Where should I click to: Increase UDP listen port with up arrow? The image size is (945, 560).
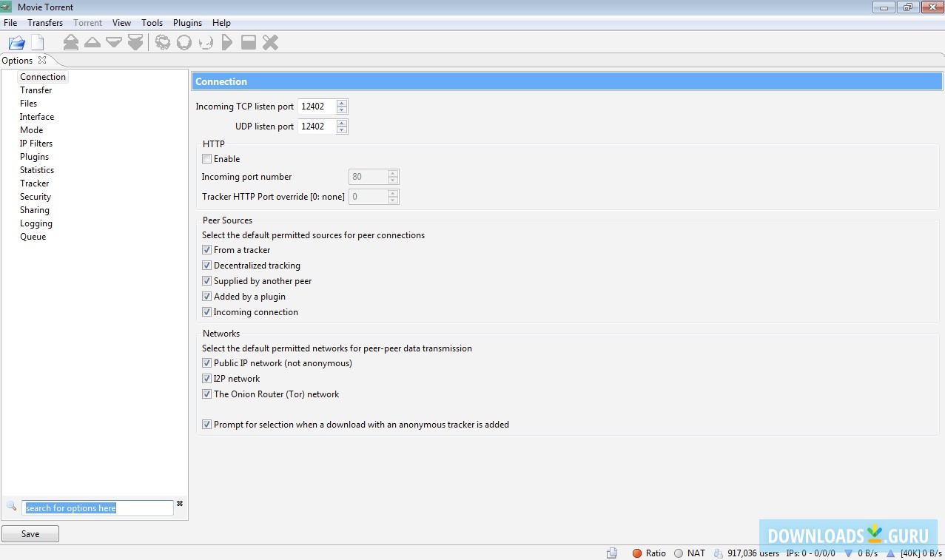pyautogui.click(x=341, y=123)
